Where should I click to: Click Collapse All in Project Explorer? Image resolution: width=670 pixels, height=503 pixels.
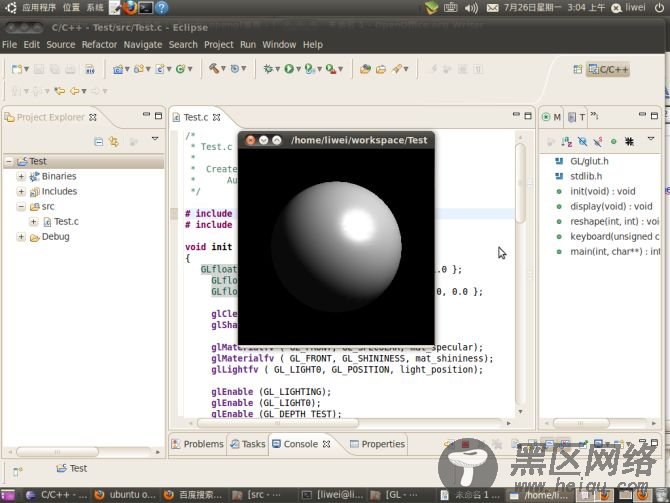click(x=99, y=141)
